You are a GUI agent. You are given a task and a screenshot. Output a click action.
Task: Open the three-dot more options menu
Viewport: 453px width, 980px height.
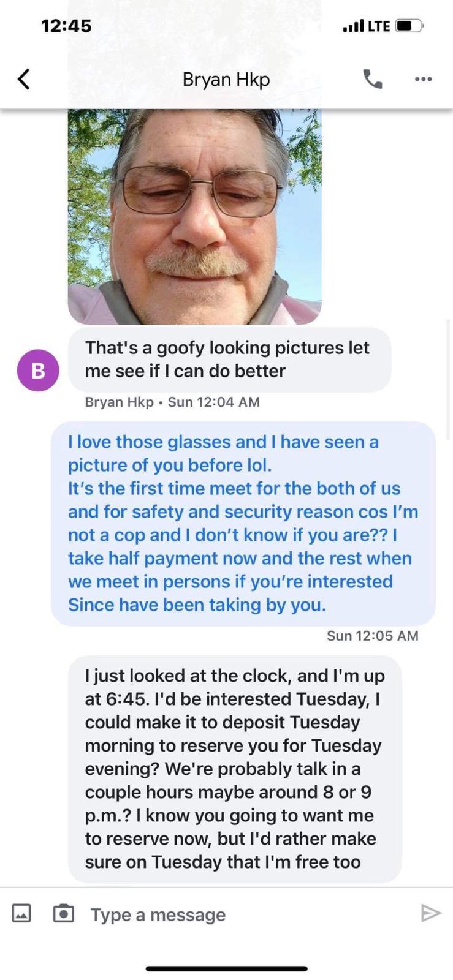click(x=424, y=79)
